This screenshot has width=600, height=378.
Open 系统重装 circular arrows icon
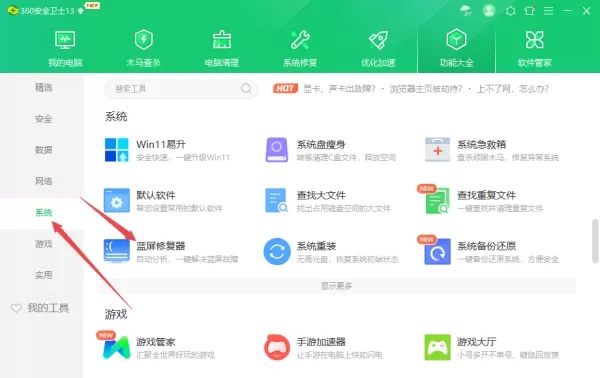[x=277, y=251]
